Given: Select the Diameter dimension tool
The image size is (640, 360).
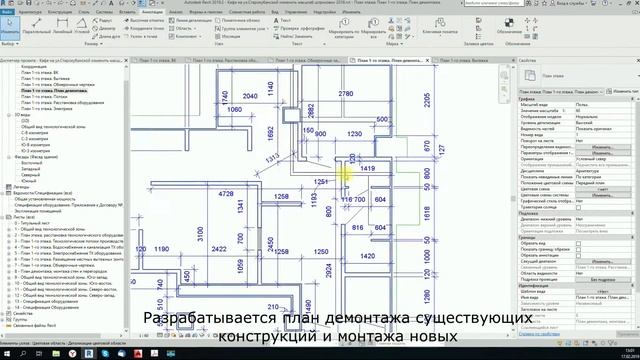Looking at the screenshot, I should (104, 28).
